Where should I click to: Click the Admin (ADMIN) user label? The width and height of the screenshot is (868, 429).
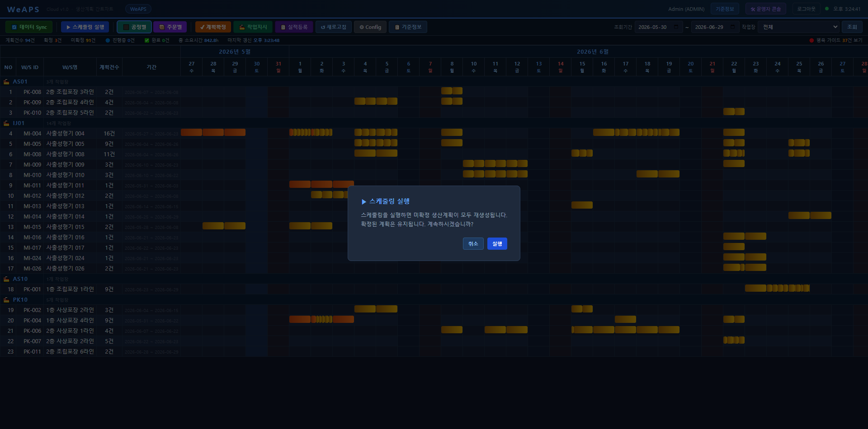pyautogui.click(x=686, y=9)
